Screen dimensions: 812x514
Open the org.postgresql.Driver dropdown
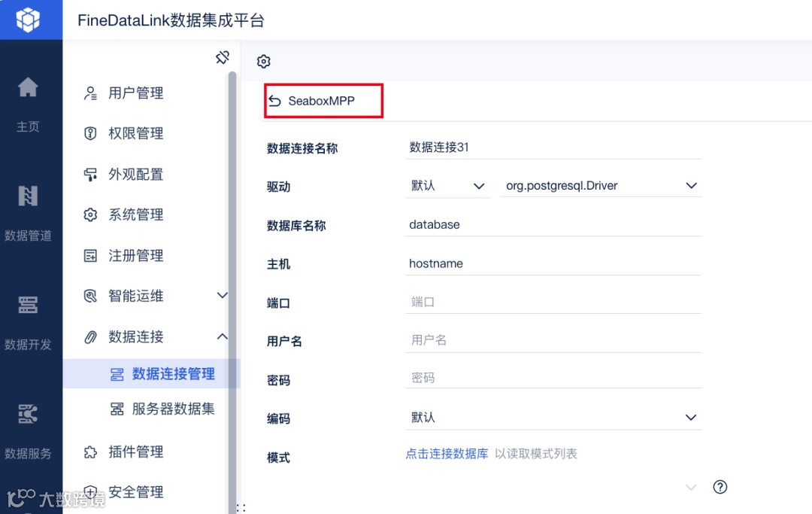coord(601,185)
